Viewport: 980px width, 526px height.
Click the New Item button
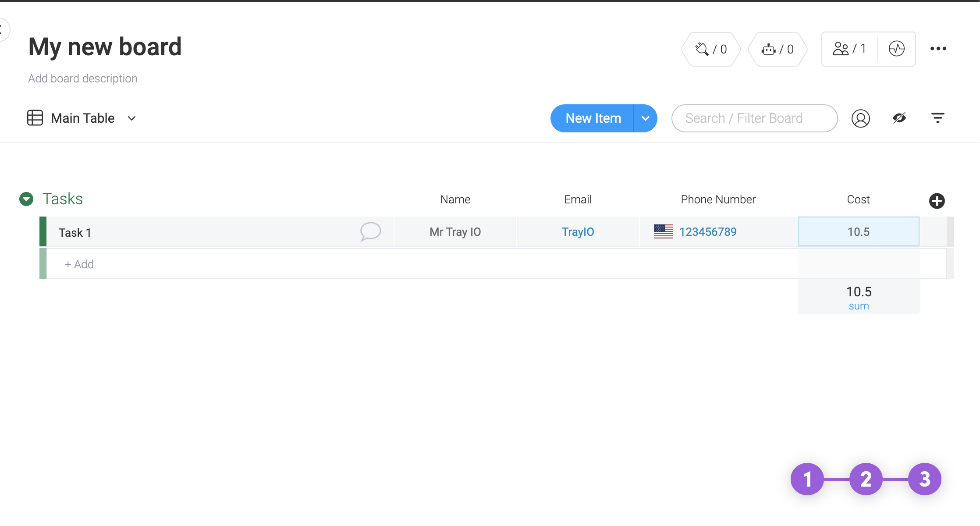tap(593, 118)
